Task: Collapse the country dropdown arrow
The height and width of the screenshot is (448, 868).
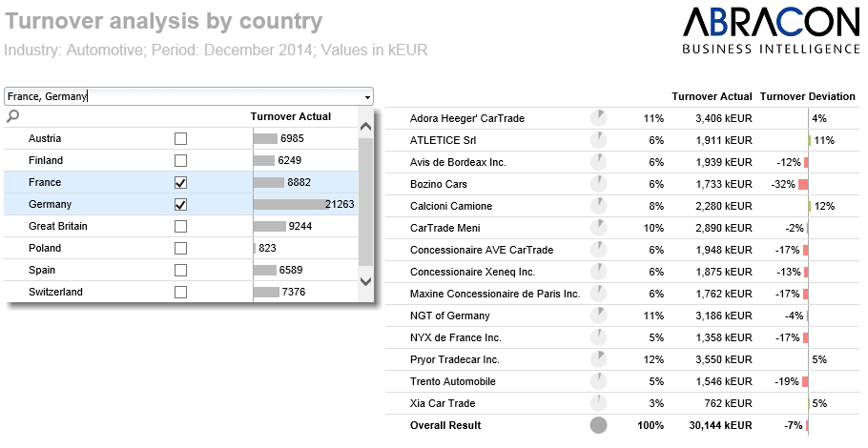Action: pyautogui.click(x=367, y=97)
